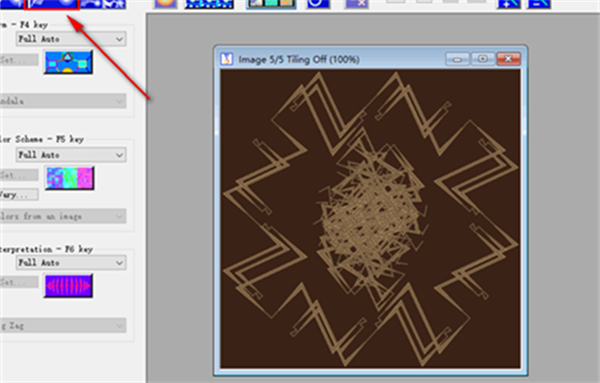The image size is (600, 383).
Task: Click the purple icon with an X
Action: point(357,3)
